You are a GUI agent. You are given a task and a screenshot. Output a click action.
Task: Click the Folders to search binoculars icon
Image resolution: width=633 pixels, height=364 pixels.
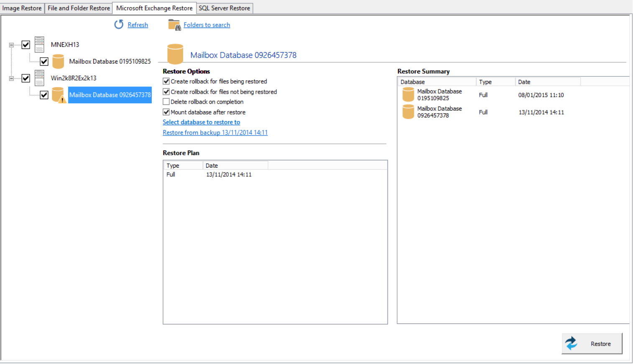[x=174, y=25]
